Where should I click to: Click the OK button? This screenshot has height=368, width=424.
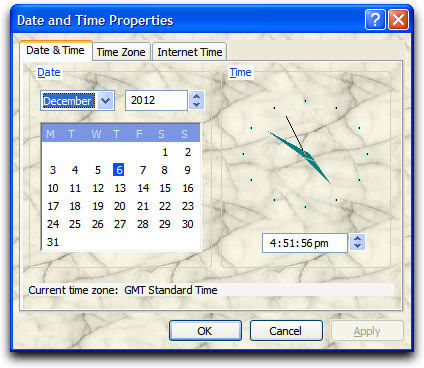(205, 331)
